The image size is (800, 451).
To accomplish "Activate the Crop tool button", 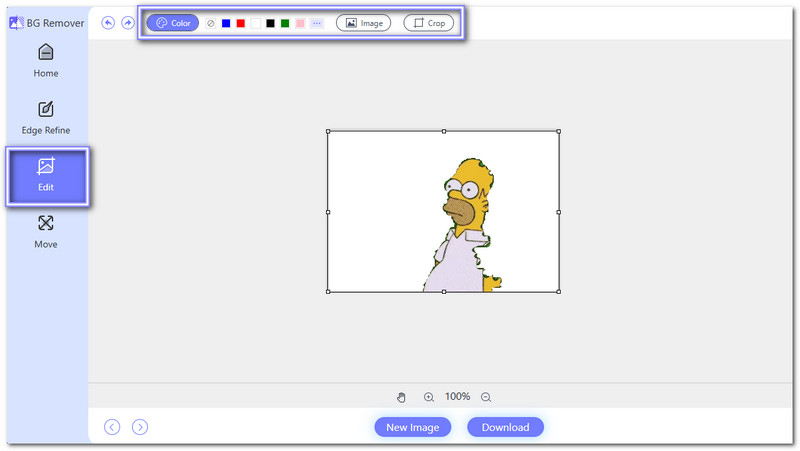I will pyautogui.click(x=429, y=23).
